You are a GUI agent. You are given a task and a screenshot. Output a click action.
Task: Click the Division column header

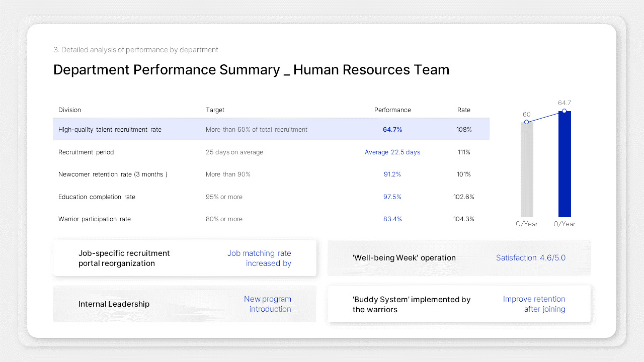(69, 110)
